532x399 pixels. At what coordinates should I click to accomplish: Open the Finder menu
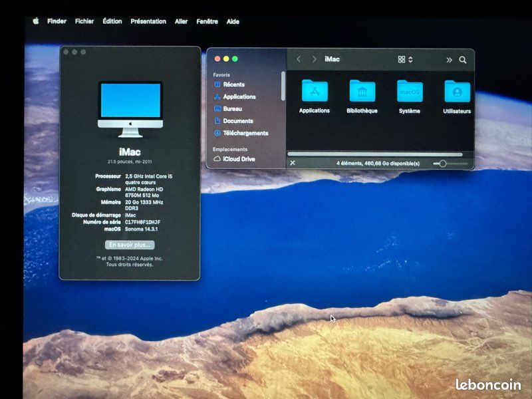(57, 21)
